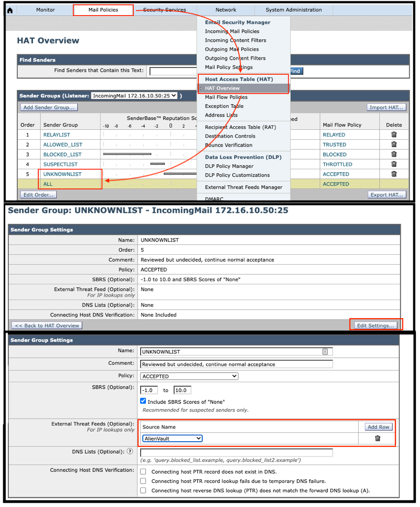420x507 pixels.
Task: Open the THROTTLED mail flow policy
Action: click(x=337, y=164)
